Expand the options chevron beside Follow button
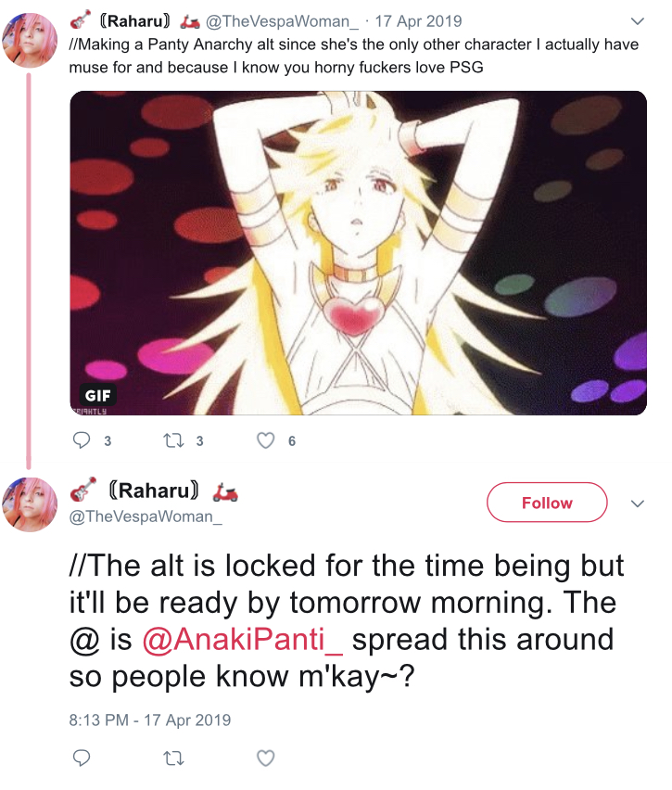This screenshot has height=790, width=672. (638, 503)
